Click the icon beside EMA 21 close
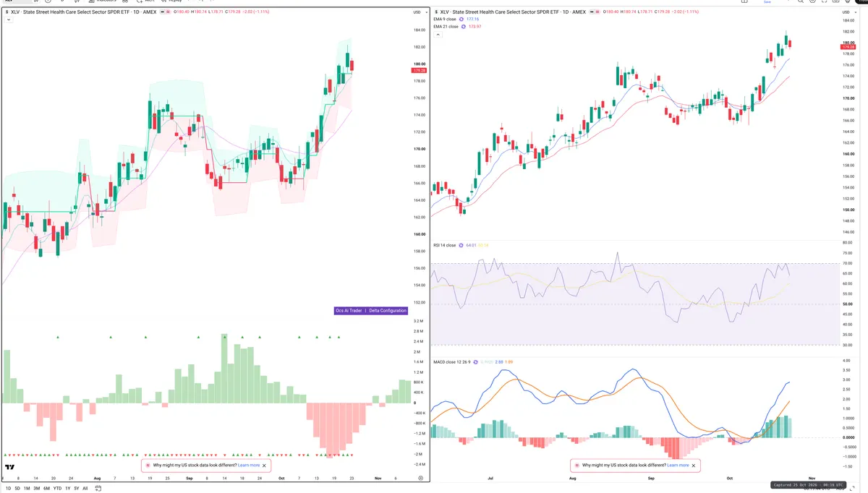Image resolution: width=868 pixels, height=493 pixels. 464,27
